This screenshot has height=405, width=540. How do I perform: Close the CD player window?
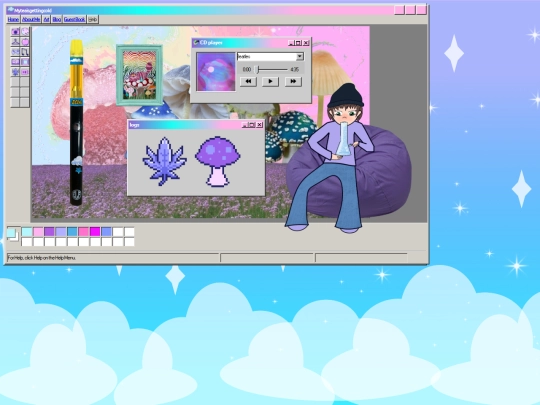coord(306,43)
